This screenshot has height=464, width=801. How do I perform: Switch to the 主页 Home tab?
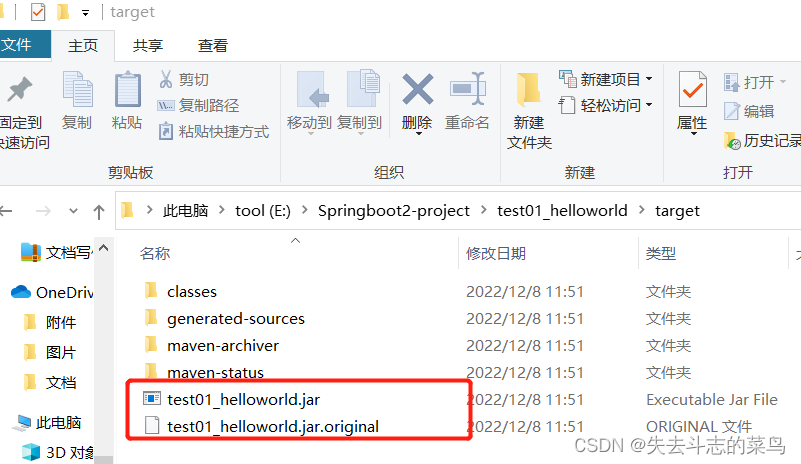pos(83,45)
